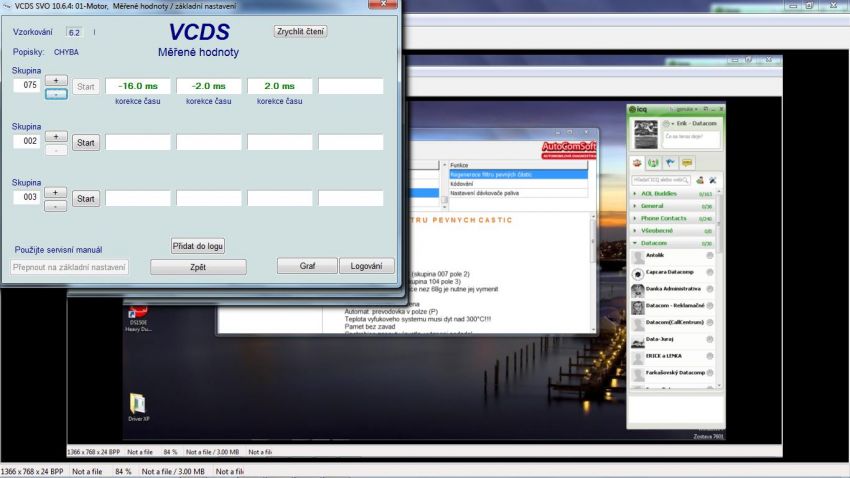Click the add contact icon beside ICQ search
The height and width of the screenshot is (478, 850).
click(x=700, y=180)
